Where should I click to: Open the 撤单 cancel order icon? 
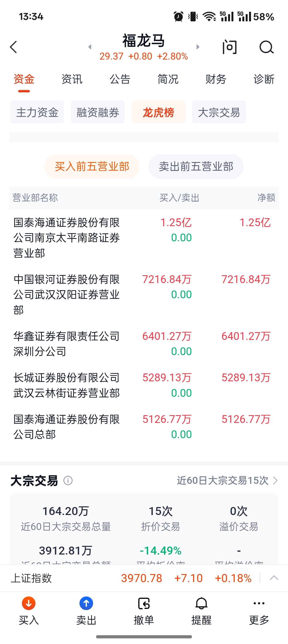pyautogui.click(x=144, y=603)
